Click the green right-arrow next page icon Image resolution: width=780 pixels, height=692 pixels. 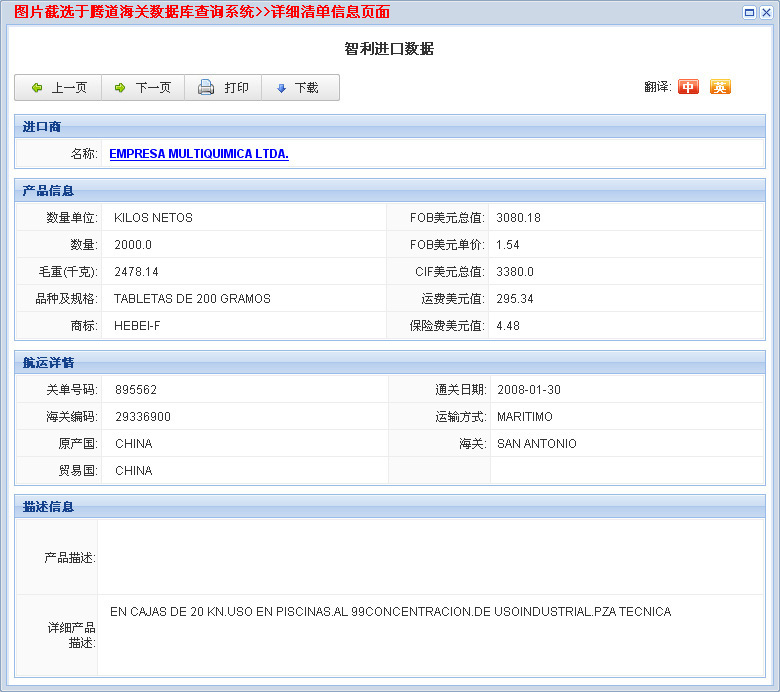(x=120, y=88)
